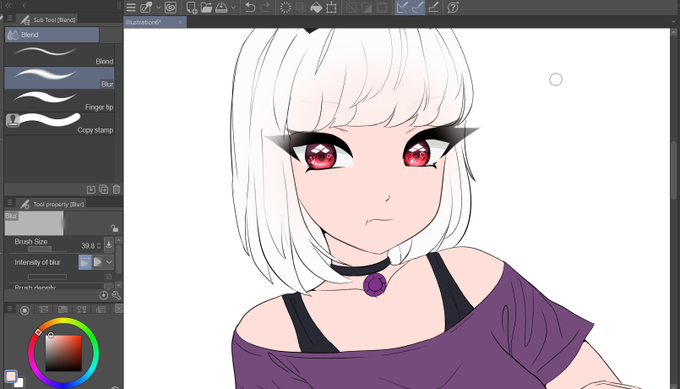The width and height of the screenshot is (680, 389).
Task: Click the single left chevron on palette dock
Action: coord(24,5)
